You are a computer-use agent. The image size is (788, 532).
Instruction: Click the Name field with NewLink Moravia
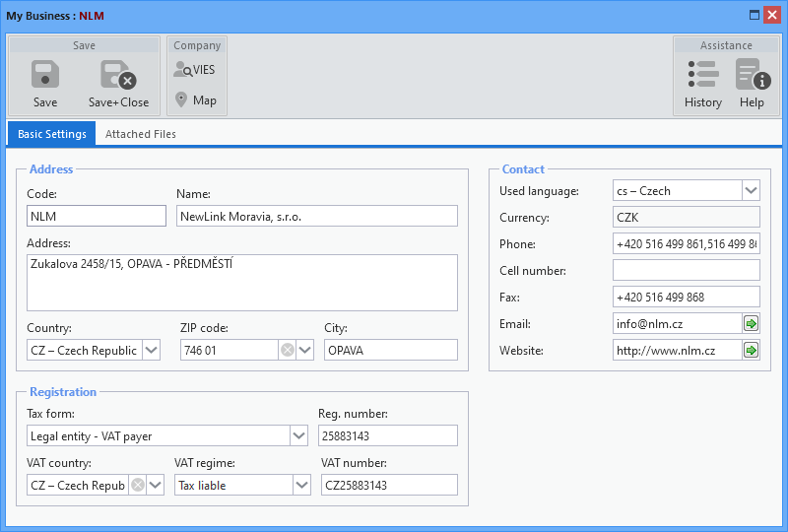click(317, 216)
